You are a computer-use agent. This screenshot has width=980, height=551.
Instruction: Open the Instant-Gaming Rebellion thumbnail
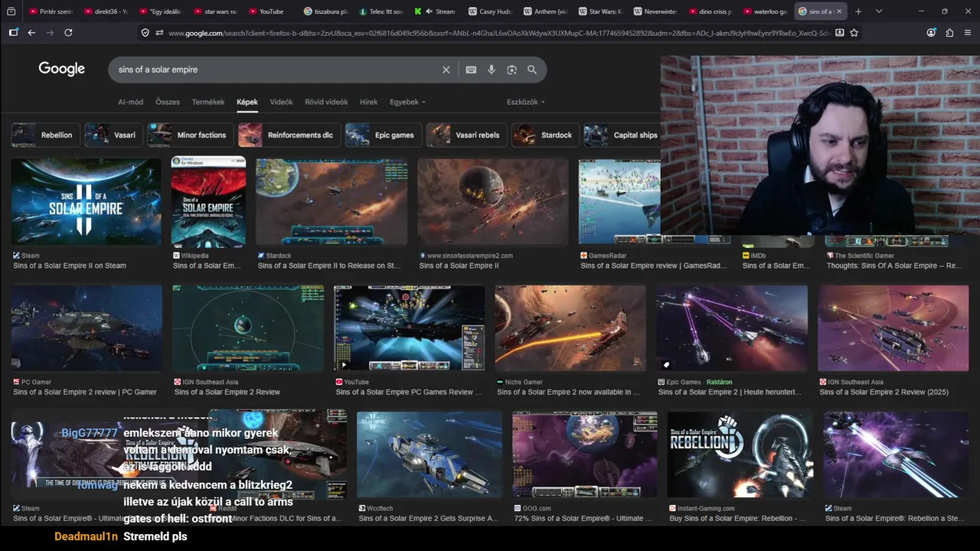click(740, 455)
